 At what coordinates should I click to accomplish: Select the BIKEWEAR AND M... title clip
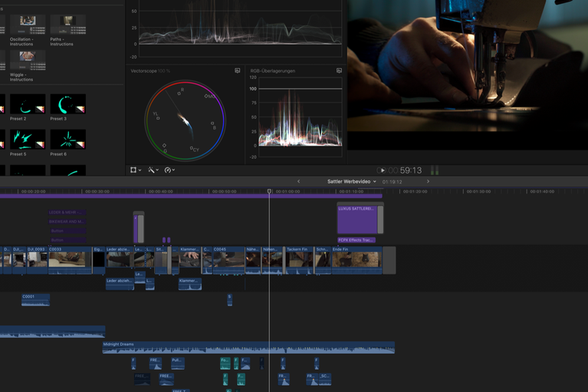pyautogui.click(x=67, y=222)
